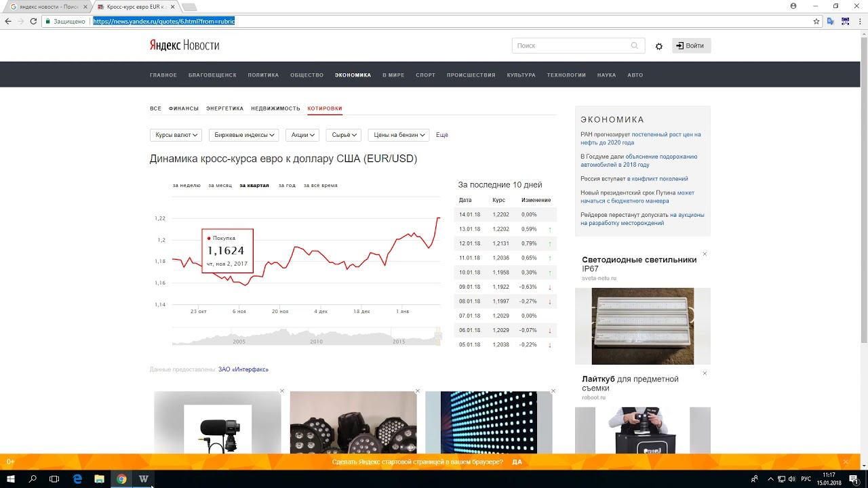Screen dimensions: 868x488
Task: Click the search magnifier icon in Yandex search
Action: pyautogui.click(x=635, y=45)
